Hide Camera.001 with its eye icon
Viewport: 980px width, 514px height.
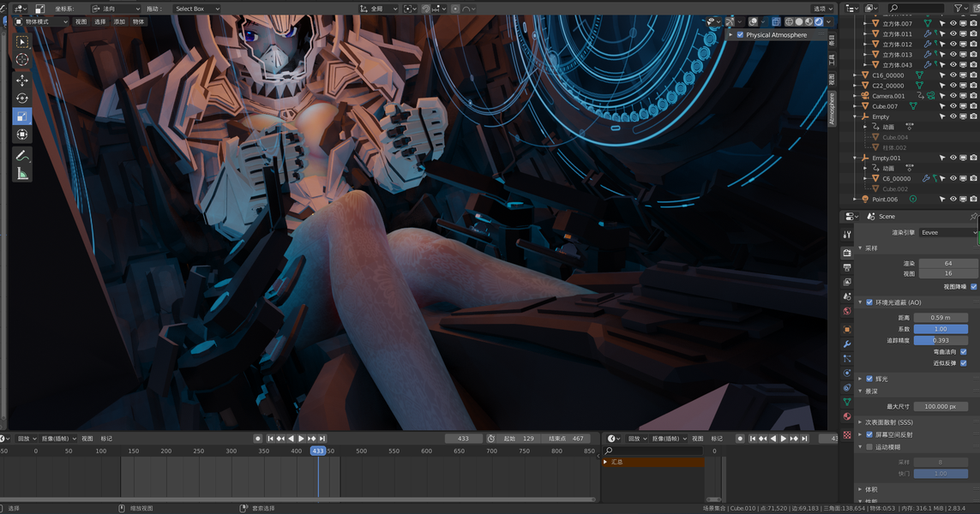[x=953, y=96]
